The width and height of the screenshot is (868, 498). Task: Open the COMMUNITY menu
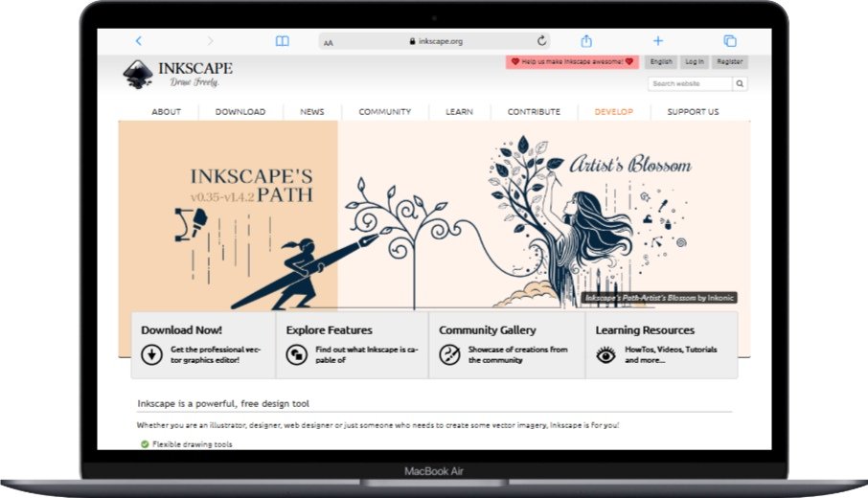pos(385,112)
